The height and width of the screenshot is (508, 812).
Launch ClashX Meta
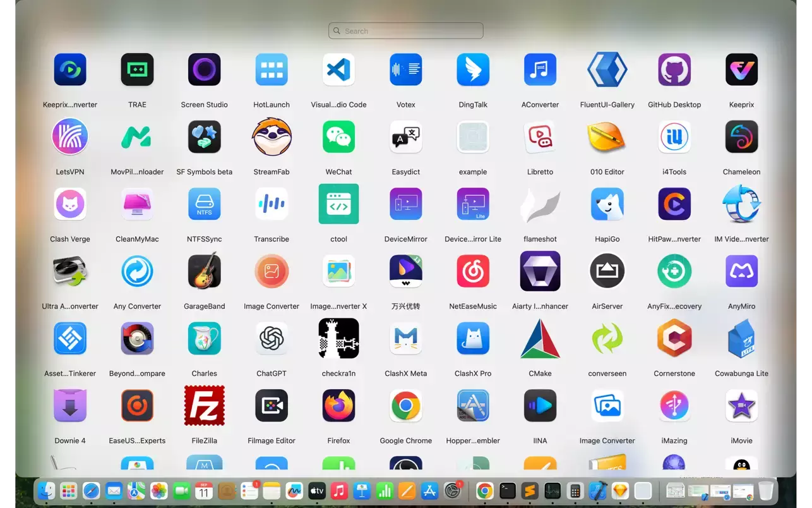click(x=406, y=339)
